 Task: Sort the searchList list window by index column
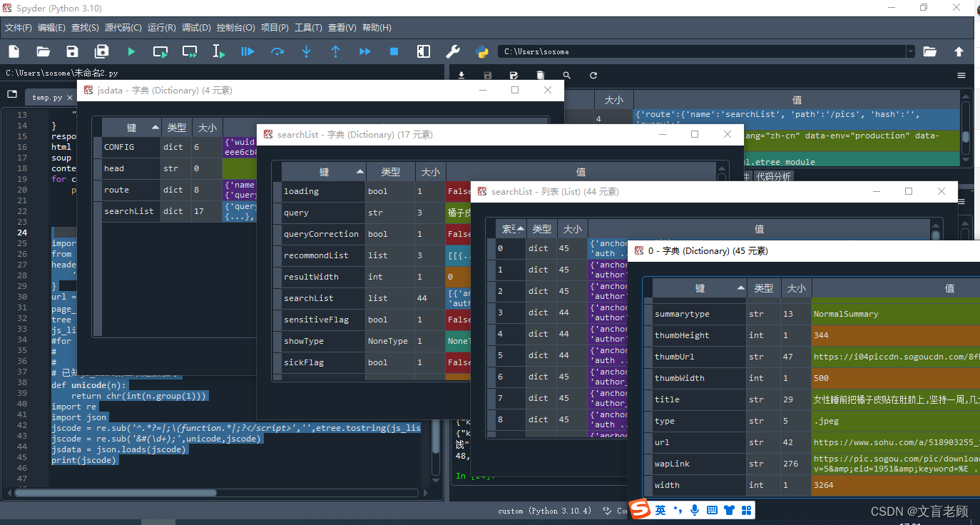pos(510,229)
